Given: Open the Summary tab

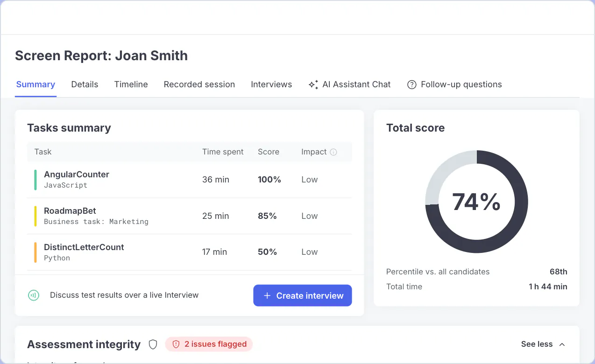Looking at the screenshot, I should 35,84.
